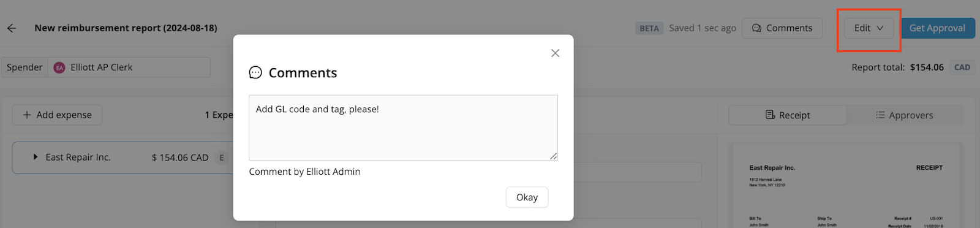The image size is (980, 228).
Task: Click the textarea resize handle corner
Action: [x=553, y=156]
